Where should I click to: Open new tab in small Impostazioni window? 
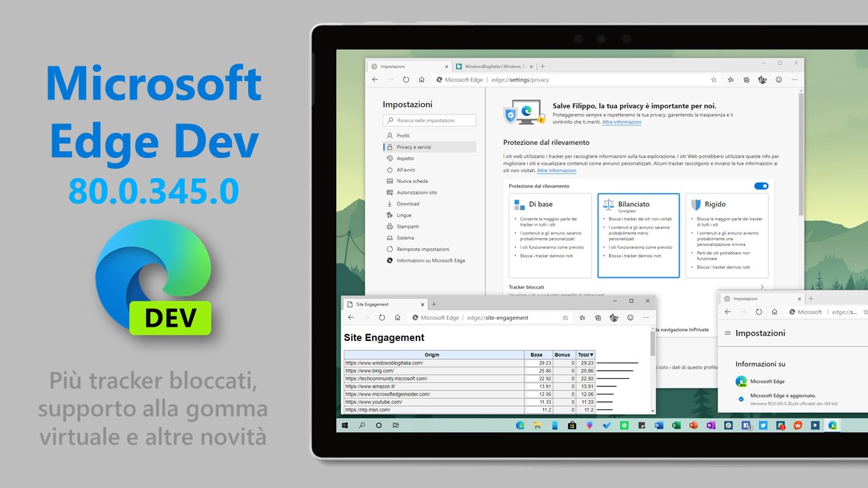(x=811, y=298)
